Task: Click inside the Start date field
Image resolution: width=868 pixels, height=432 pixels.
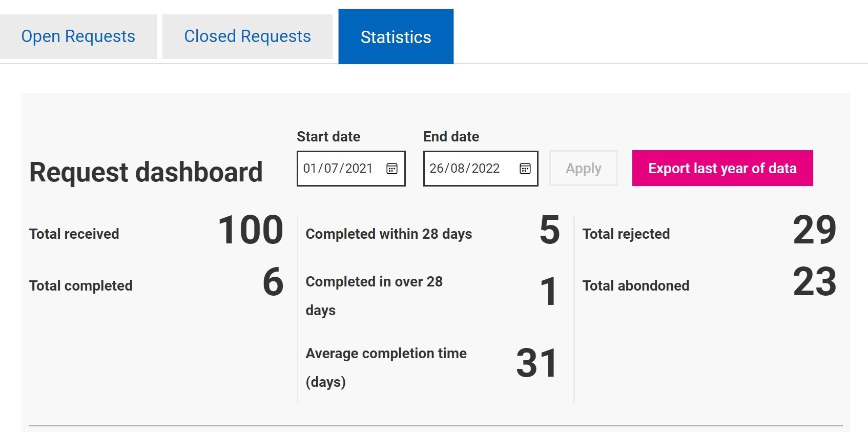Action: click(338, 169)
